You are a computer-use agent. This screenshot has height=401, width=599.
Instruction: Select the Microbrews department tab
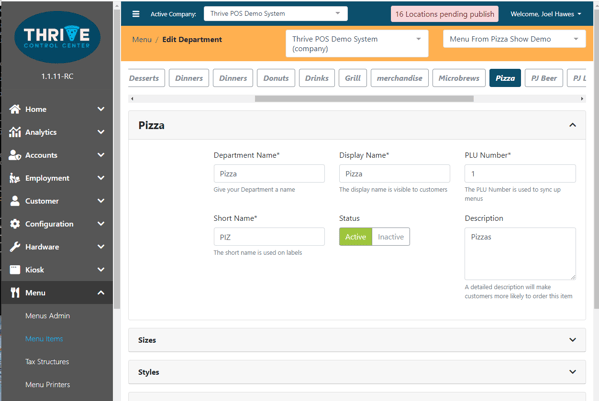pos(459,78)
